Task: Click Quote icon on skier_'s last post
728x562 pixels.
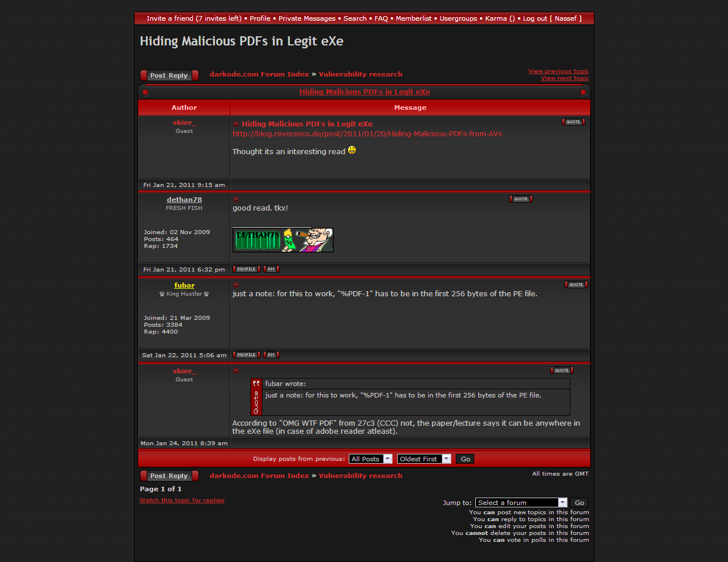Action: click(x=562, y=370)
